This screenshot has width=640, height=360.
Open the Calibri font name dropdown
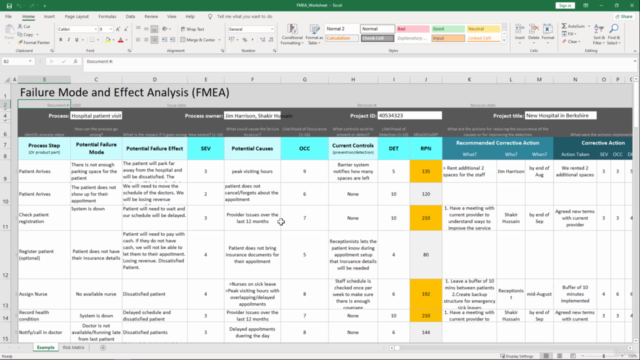96,29
